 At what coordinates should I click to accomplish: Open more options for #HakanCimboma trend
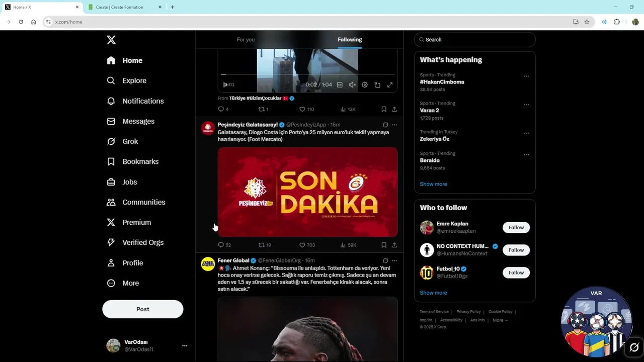coord(526,76)
